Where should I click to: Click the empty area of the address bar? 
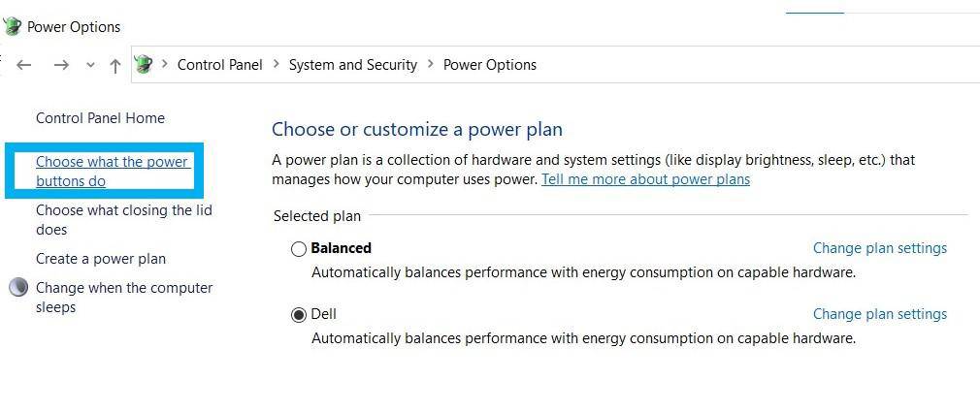tap(757, 65)
